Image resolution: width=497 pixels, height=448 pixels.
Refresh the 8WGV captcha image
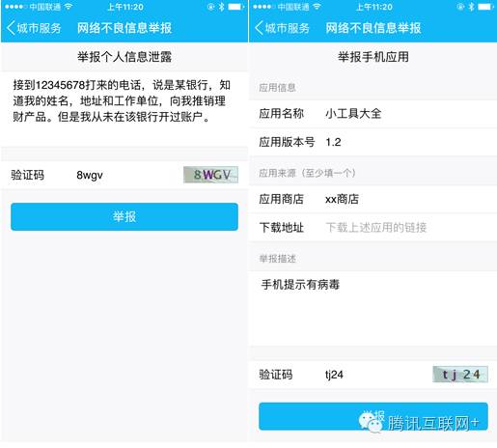pyautogui.click(x=210, y=175)
